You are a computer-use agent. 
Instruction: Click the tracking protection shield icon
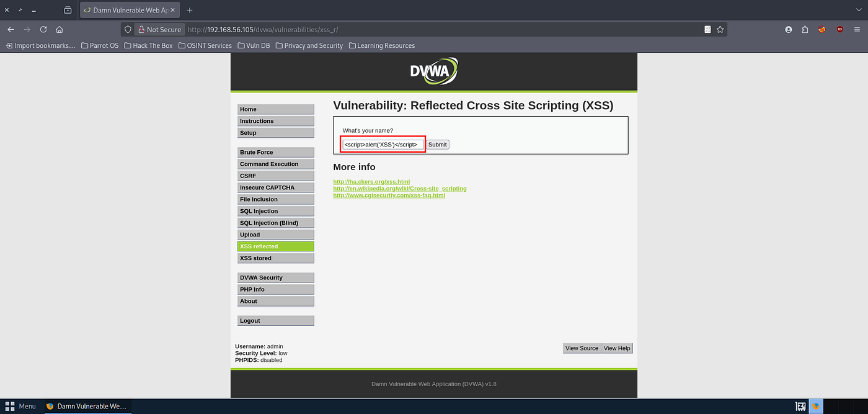[128, 29]
